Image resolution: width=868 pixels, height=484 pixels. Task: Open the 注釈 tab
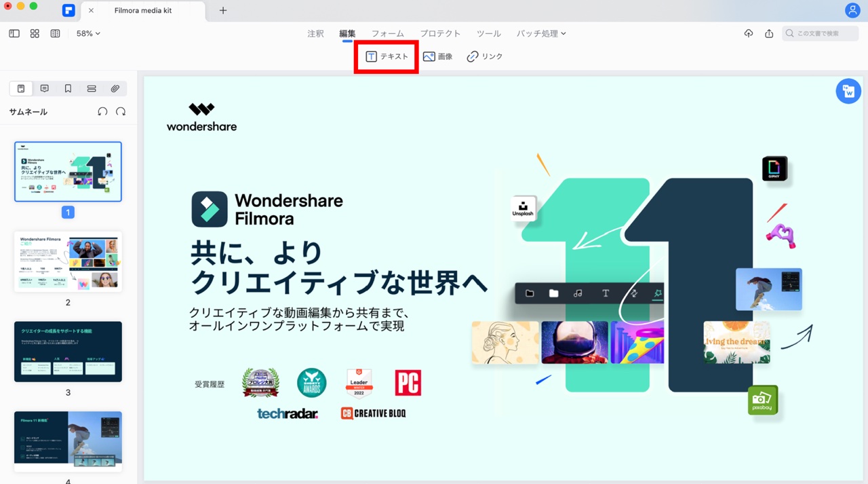click(315, 33)
